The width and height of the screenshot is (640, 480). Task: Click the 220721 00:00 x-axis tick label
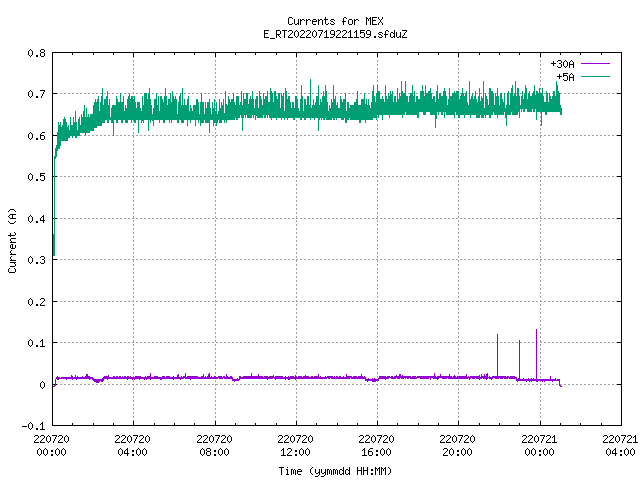540,445
